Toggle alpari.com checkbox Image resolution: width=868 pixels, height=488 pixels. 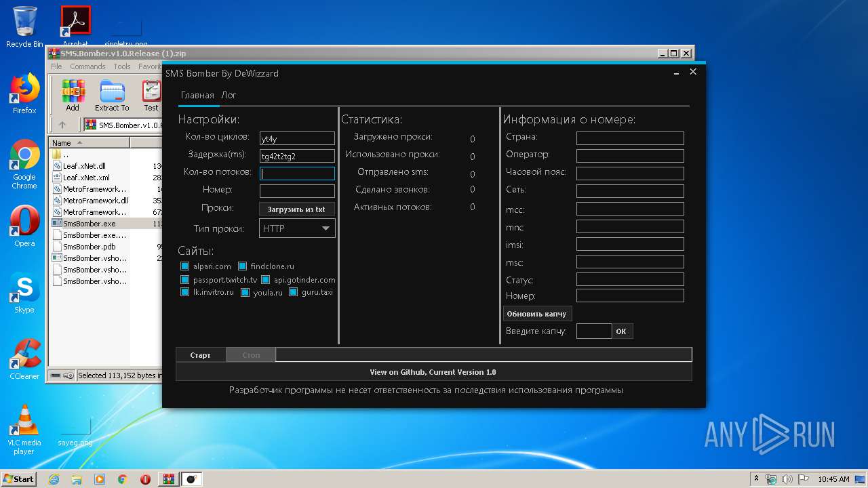coord(184,266)
